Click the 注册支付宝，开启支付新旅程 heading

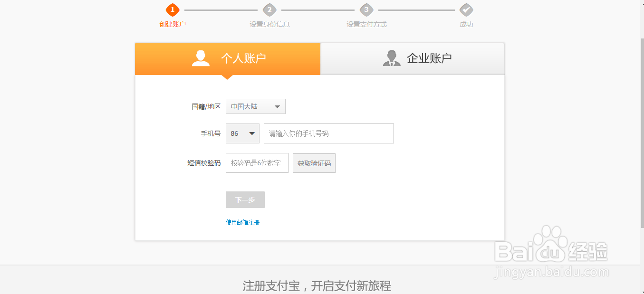[x=317, y=286]
